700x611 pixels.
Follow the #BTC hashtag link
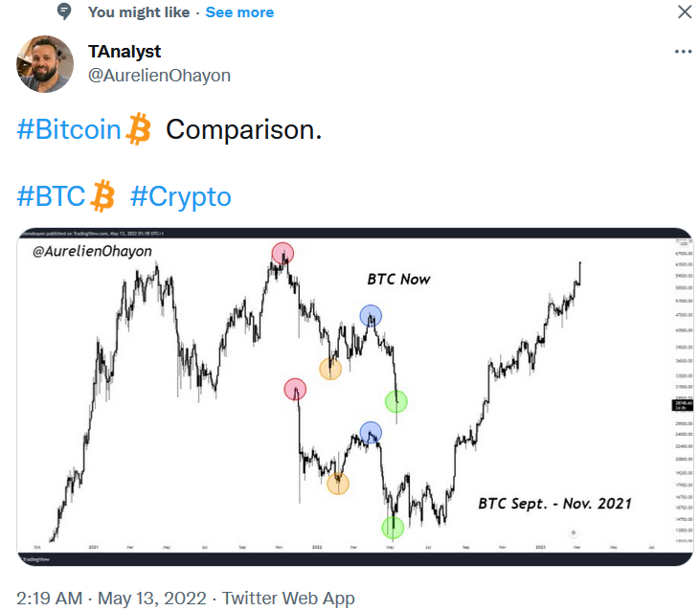click(52, 196)
